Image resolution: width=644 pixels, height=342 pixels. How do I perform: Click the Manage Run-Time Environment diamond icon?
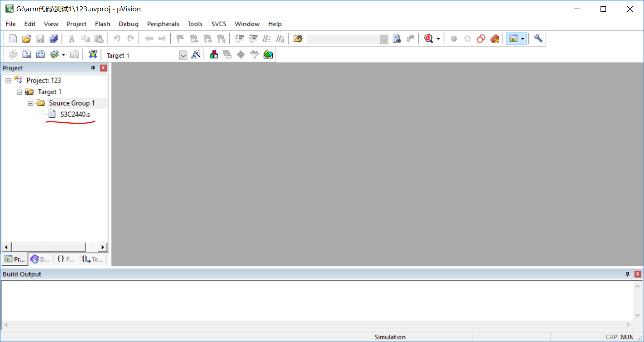pos(241,55)
